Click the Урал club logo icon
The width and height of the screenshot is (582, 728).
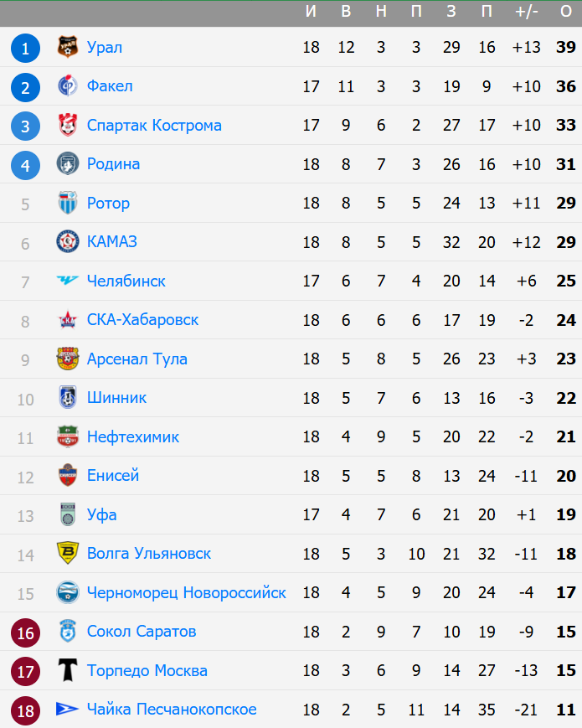tap(67, 48)
